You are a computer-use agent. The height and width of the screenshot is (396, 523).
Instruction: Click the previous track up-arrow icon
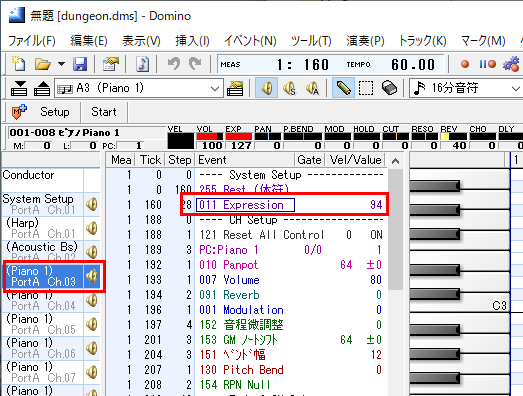coord(42,88)
